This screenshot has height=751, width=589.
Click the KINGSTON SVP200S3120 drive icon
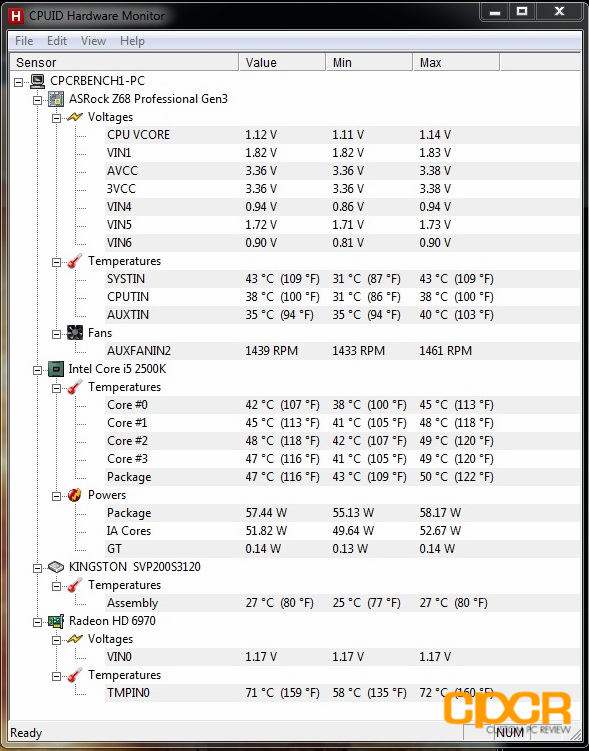tap(56, 567)
